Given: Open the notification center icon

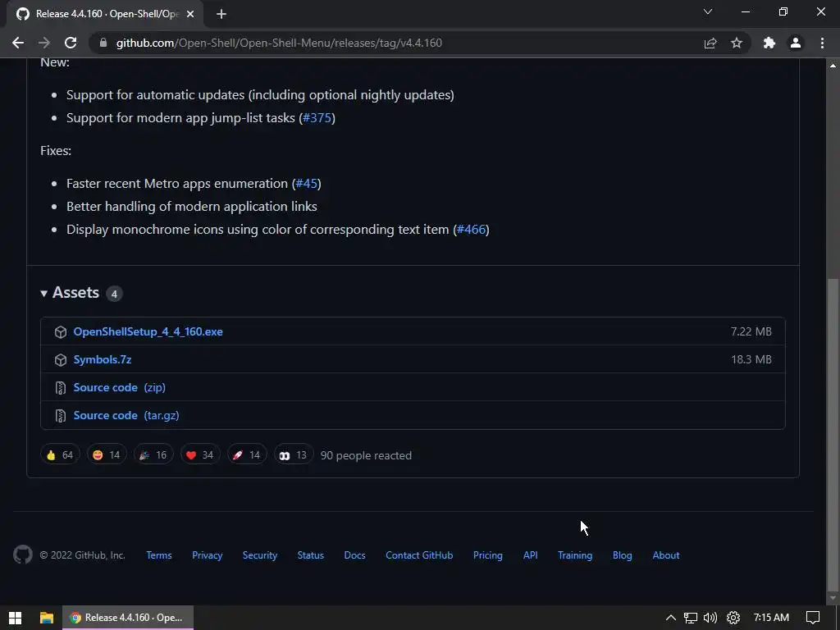Looking at the screenshot, I should [813, 618].
